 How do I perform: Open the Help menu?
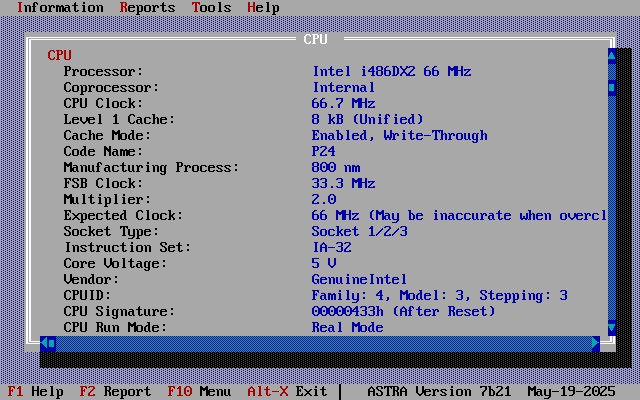tap(263, 8)
